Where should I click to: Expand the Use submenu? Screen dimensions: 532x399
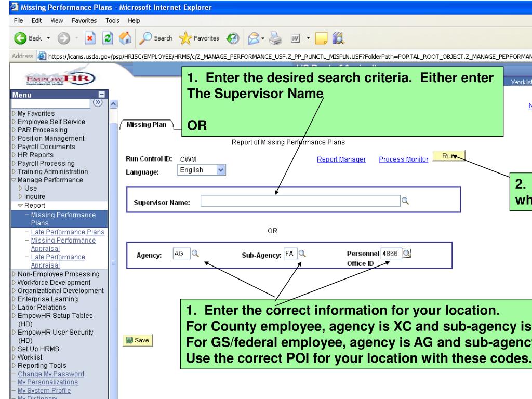coord(30,188)
